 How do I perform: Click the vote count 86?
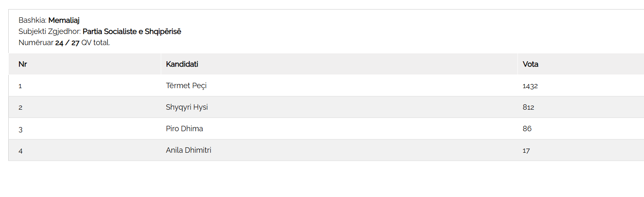tap(527, 129)
